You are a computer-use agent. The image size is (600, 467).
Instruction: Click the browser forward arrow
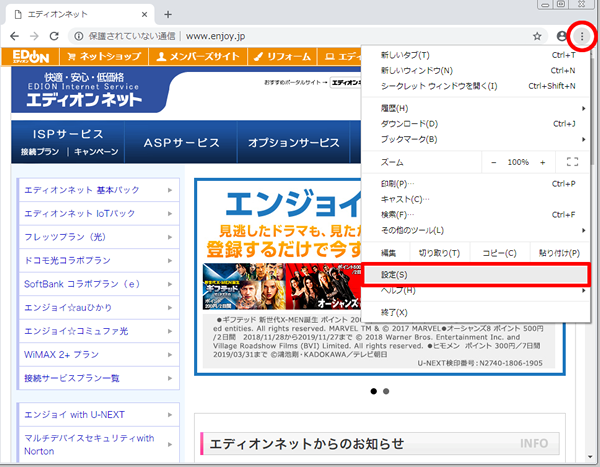34,36
